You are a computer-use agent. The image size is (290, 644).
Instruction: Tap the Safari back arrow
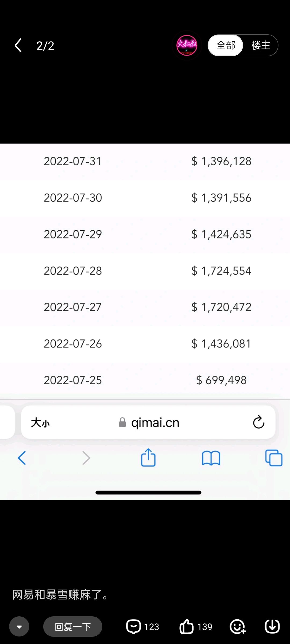tap(22, 458)
